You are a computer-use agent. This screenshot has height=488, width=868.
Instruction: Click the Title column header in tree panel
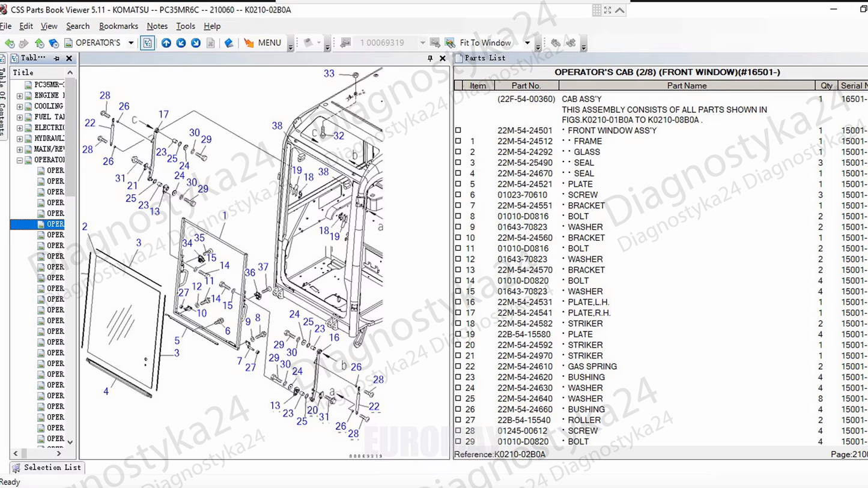(x=37, y=73)
